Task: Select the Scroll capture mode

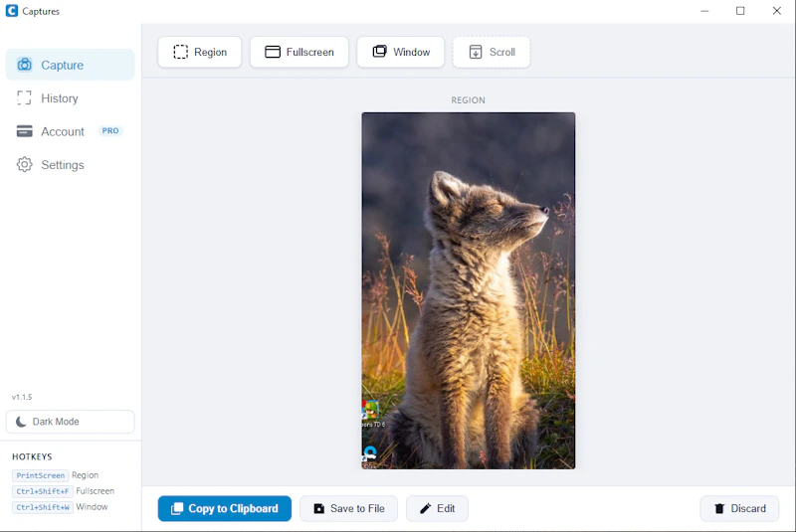Action: 492,52
